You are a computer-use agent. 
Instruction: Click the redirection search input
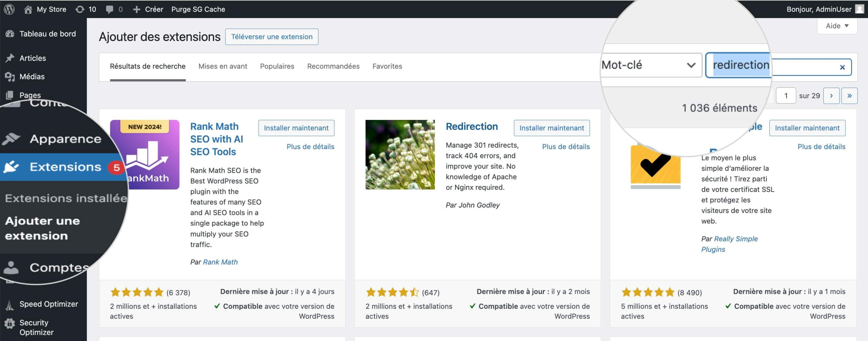(778, 65)
